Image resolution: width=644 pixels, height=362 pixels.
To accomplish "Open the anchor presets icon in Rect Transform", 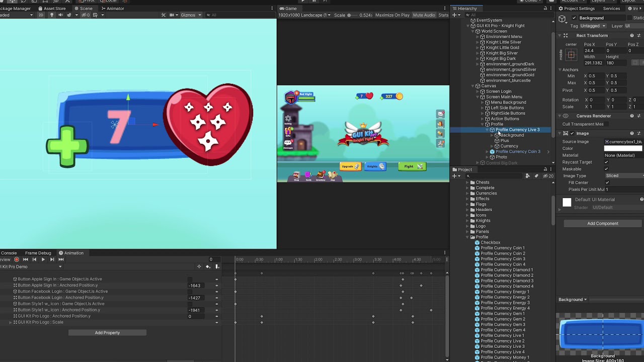I will (571, 55).
